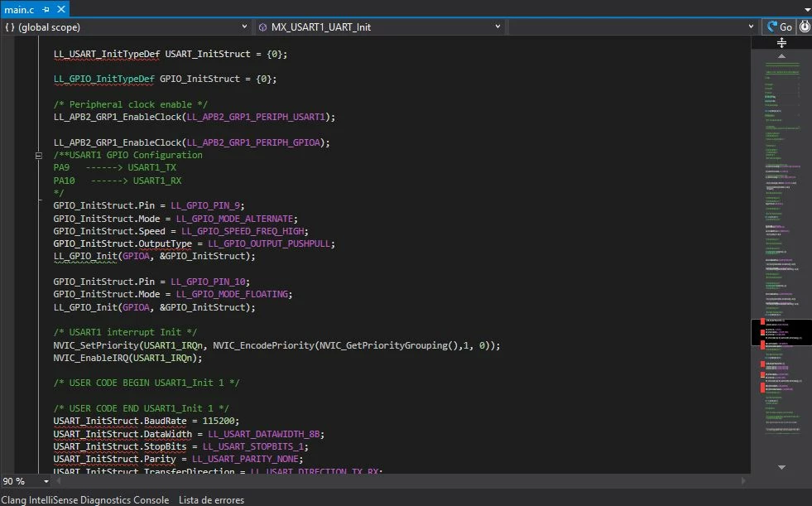Click LL_APB2_GRP1_PERIPH_GPIOA macro
Image resolution: width=812 pixels, height=506 pixels.
point(253,142)
